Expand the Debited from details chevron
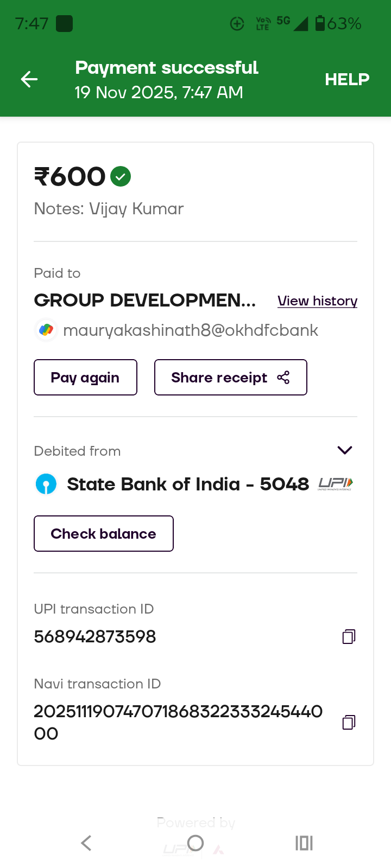Image resolution: width=391 pixels, height=868 pixels. point(345,450)
